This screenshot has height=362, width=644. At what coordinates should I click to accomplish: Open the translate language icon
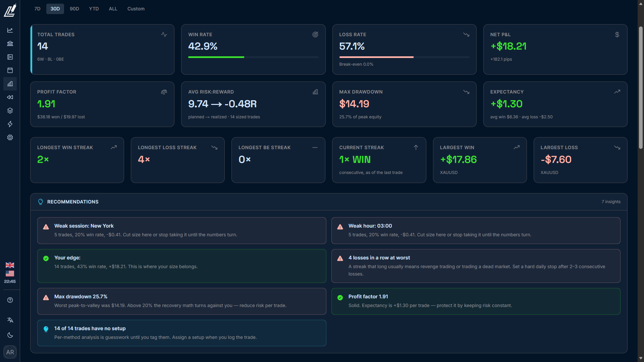(10, 320)
